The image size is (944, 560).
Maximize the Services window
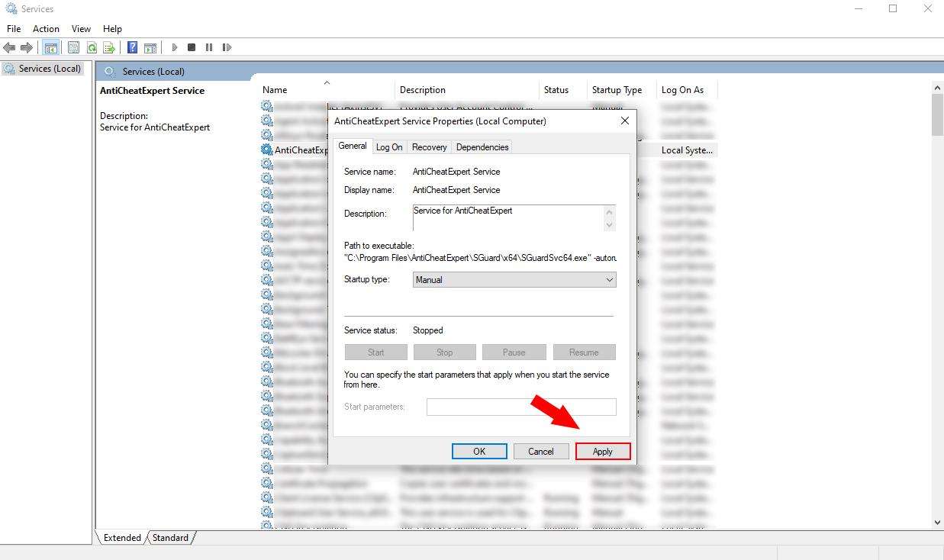tap(893, 9)
